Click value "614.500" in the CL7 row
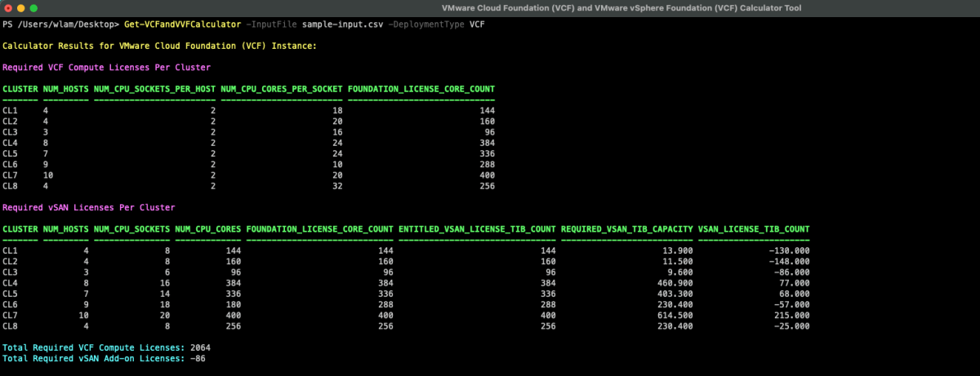The image size is (980, 376). point(675,316)
